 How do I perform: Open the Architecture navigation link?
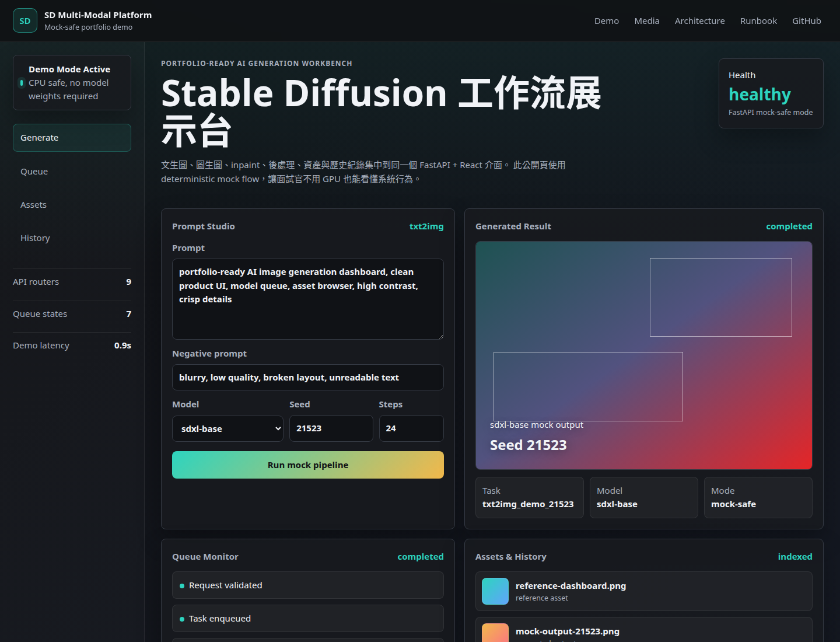[x=700, y=21]
